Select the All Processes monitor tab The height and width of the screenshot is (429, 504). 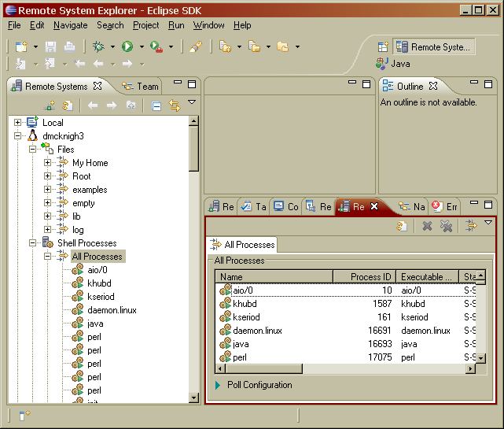[x=242, y=245]
